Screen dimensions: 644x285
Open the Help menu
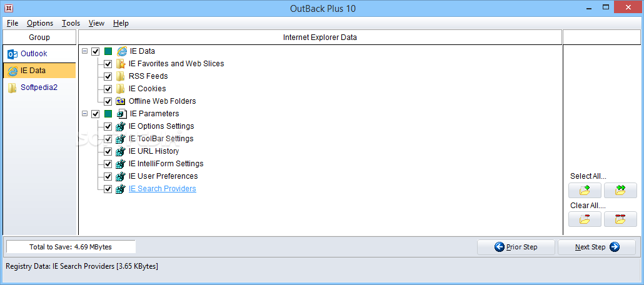point(121,23)
